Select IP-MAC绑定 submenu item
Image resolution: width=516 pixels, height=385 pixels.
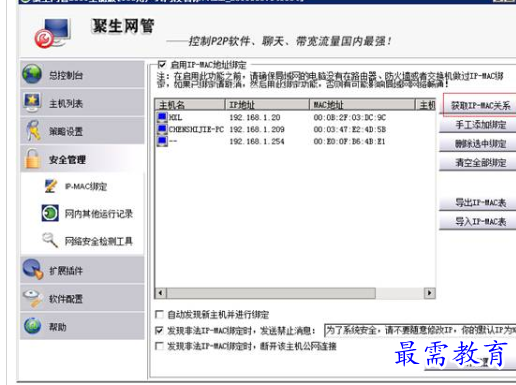coord(86,186)
